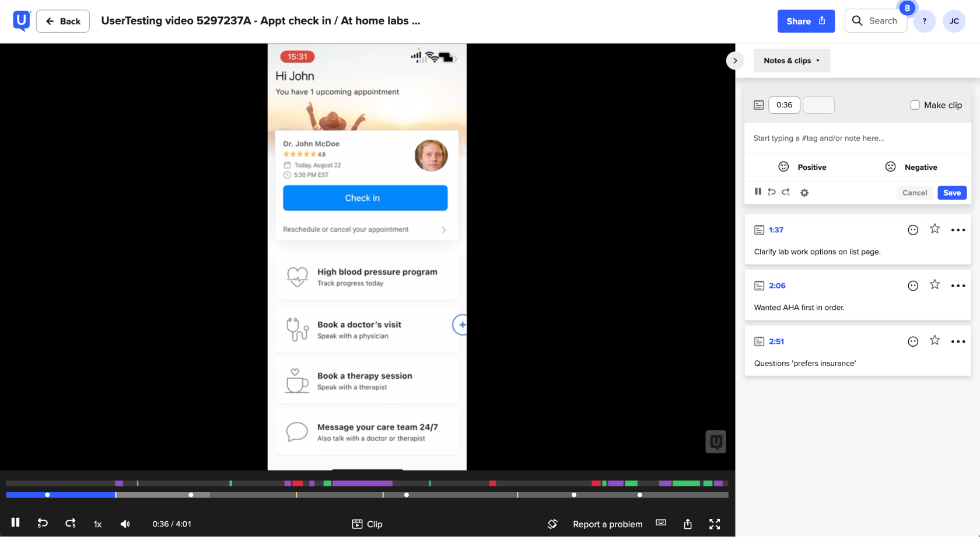Click the rotate video icon

[552, 524]
